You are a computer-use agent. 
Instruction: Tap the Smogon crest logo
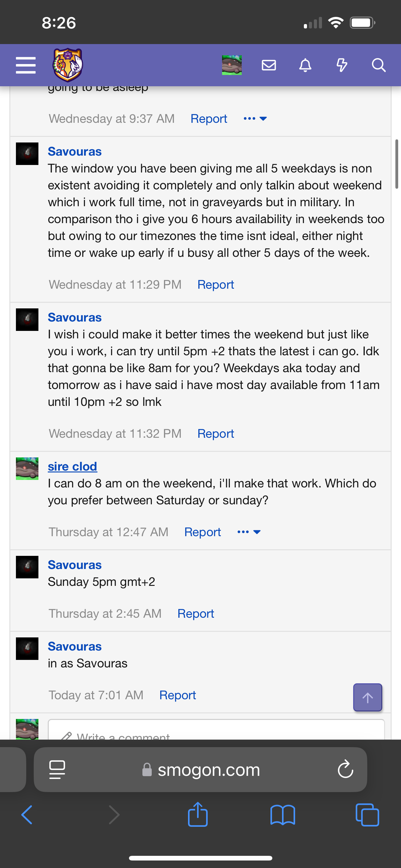pyautogui.click(x=68, y=65)
